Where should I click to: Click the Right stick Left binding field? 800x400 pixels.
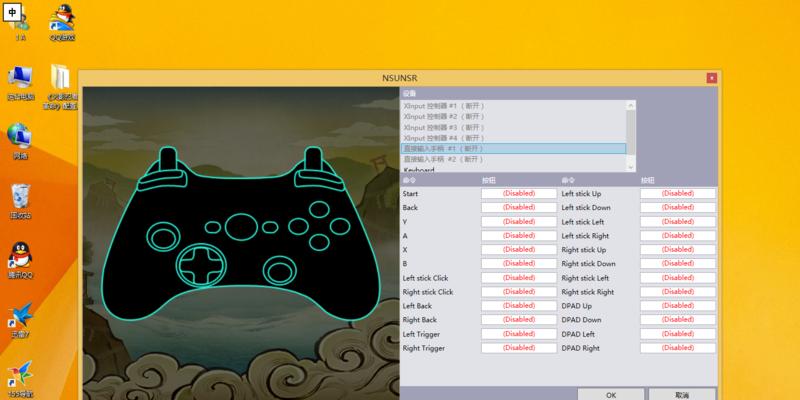pos(678,278)
